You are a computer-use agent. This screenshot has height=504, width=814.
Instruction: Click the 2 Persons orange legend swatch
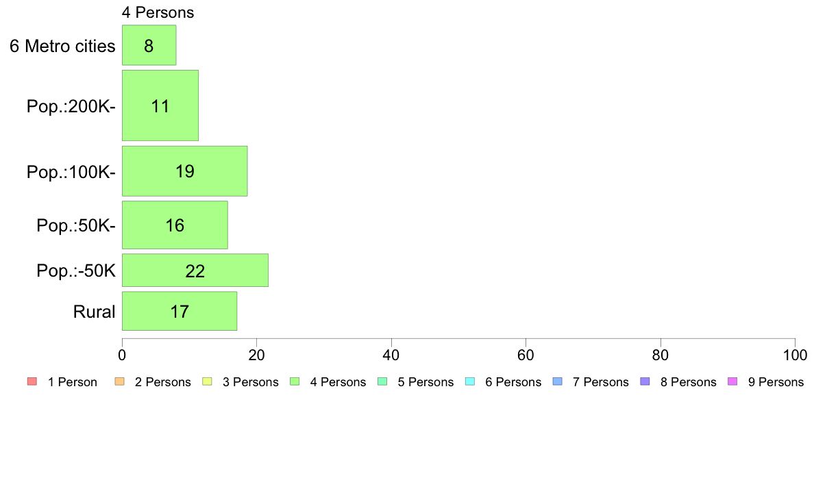point(119,381)
